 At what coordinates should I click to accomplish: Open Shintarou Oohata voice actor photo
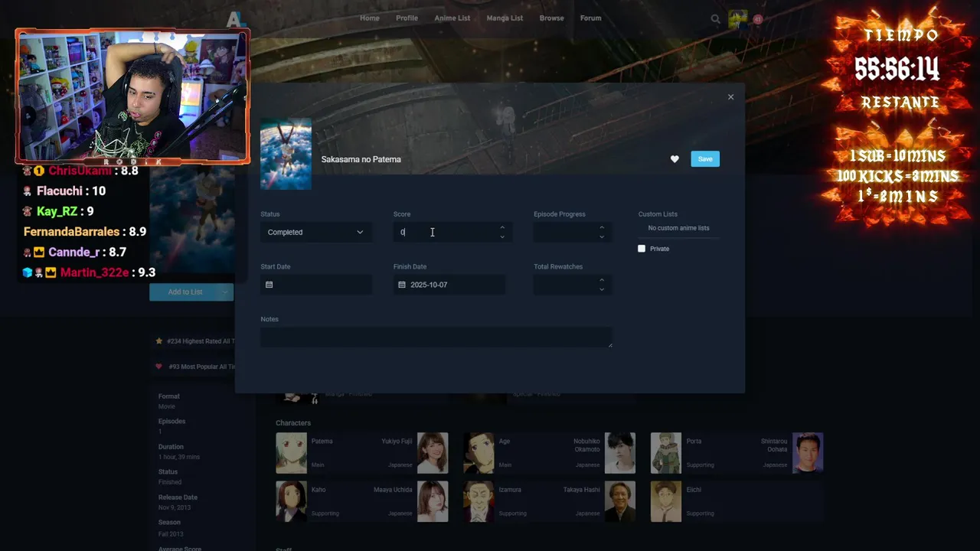[808, 452]
